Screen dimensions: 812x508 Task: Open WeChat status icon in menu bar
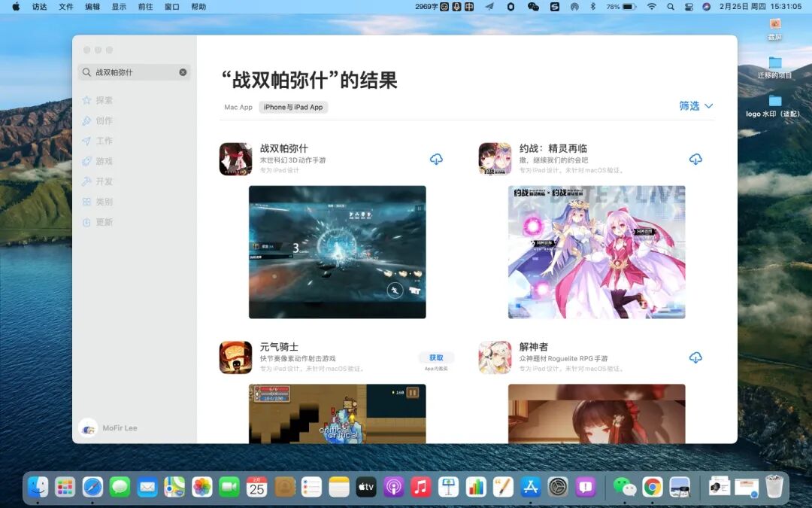tap(533, 7)
